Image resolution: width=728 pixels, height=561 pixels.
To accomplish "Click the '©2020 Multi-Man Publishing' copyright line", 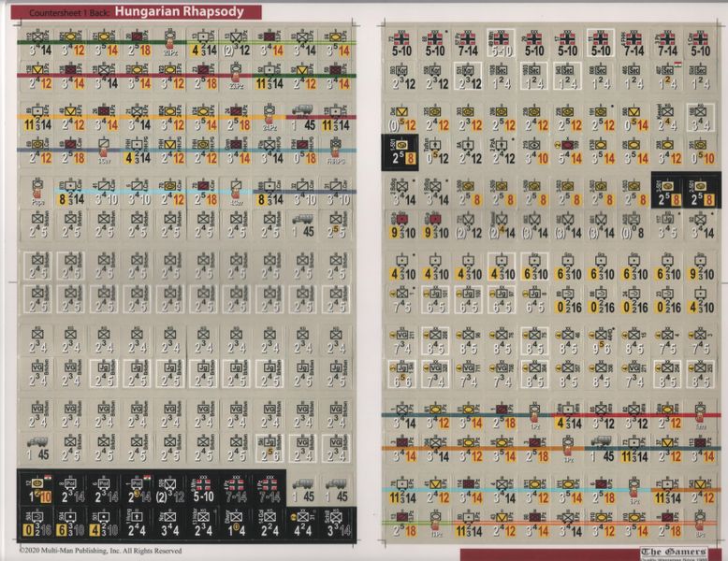I will point(100,551).
